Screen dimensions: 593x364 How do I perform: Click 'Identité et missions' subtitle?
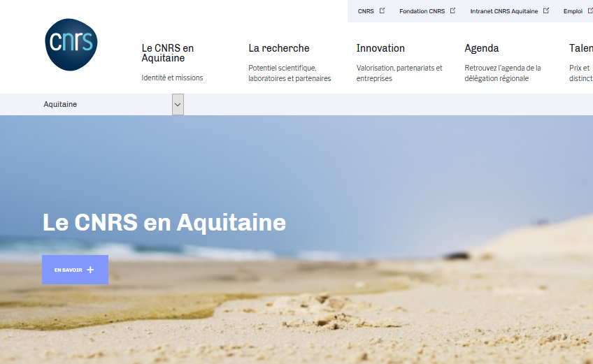172,78
